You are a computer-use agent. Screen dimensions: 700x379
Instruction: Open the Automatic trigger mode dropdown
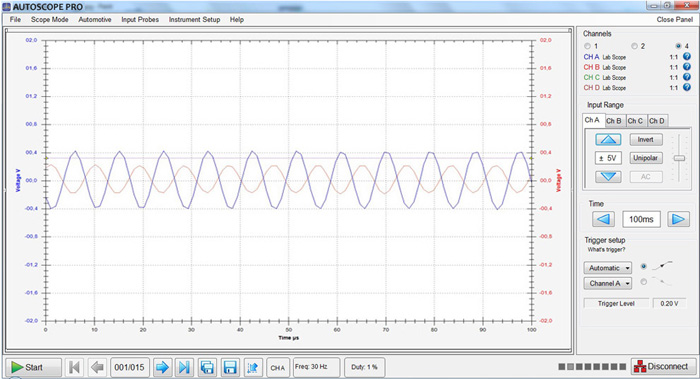608,268
